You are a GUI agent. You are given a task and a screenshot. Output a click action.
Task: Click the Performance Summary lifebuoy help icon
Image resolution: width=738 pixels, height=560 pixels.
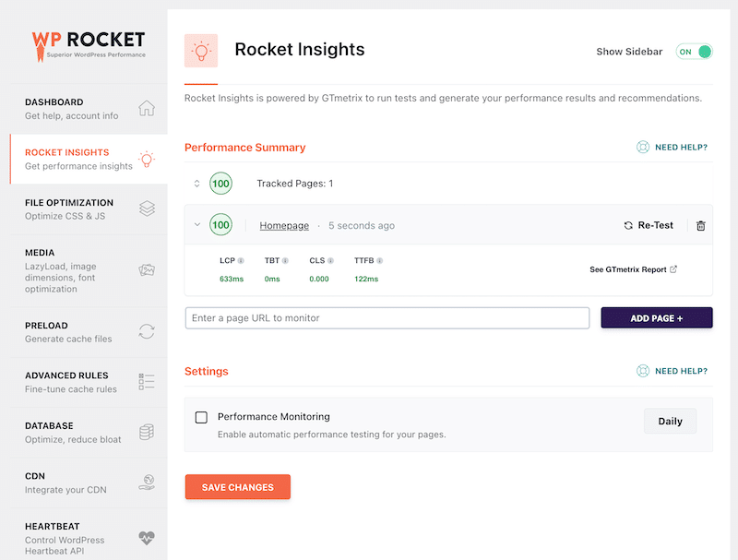(643, 148)
